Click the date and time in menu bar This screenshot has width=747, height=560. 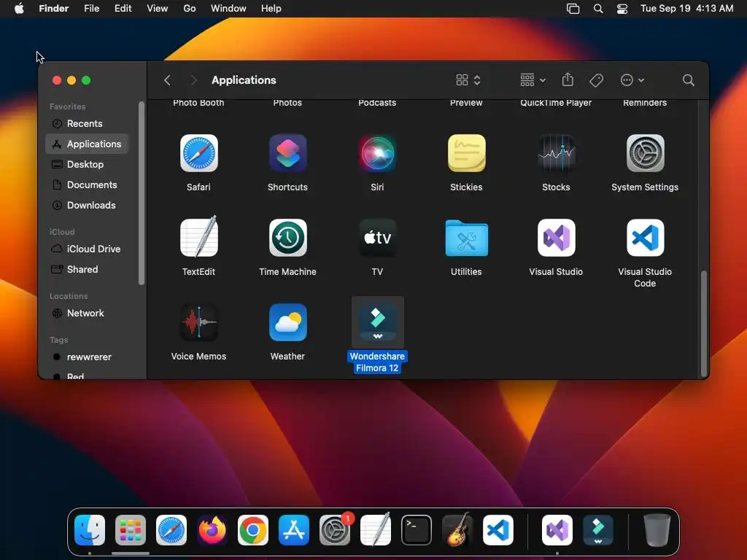point(686,9)
